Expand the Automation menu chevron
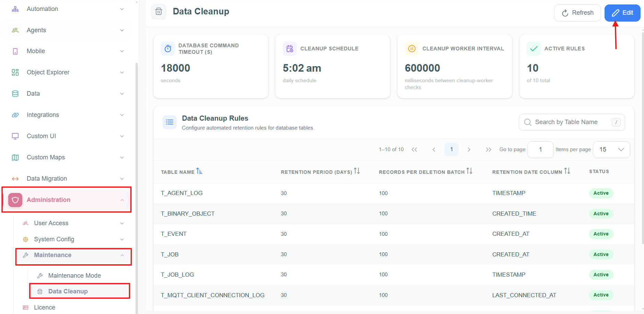This screenshot has width=644, height=314. 122,9
